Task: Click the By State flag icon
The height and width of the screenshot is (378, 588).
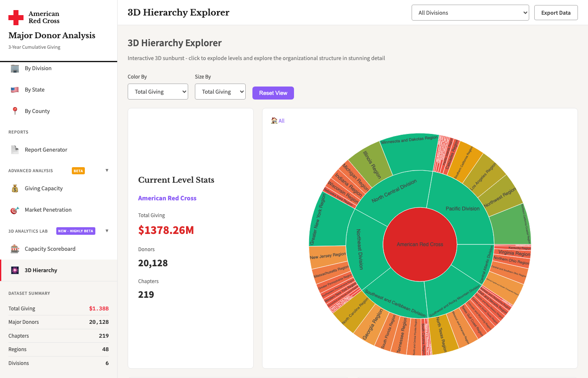Action: (15, 90)
